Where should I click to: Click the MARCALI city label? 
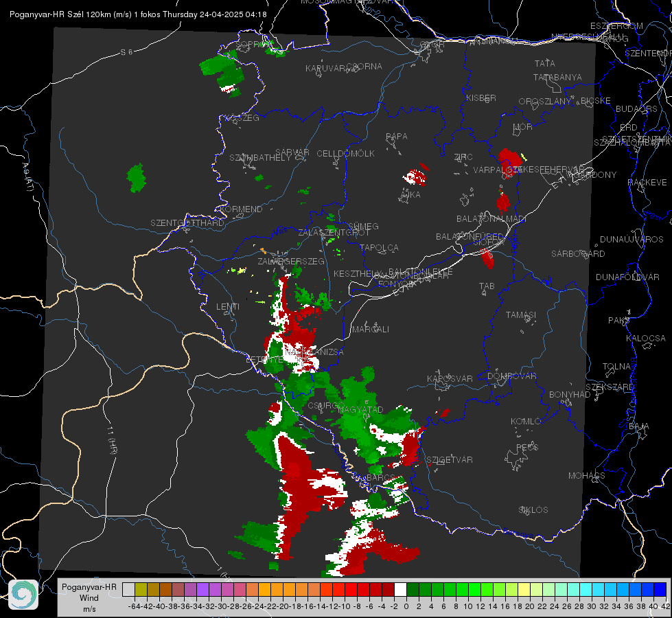coord(371,330)
